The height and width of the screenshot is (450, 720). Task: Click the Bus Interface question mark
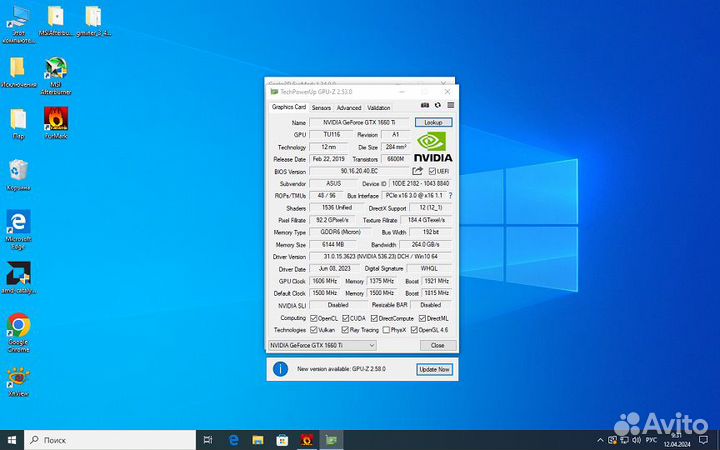point(450,195)
